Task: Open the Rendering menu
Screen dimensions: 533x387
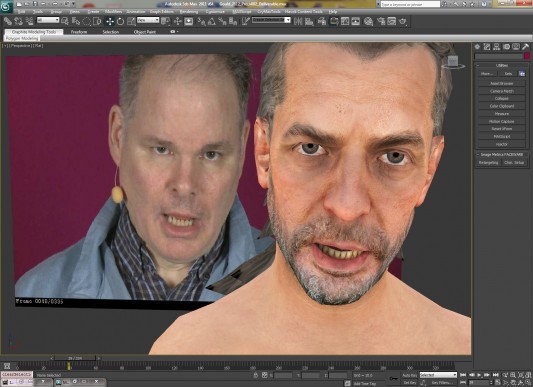Action: 189,12
